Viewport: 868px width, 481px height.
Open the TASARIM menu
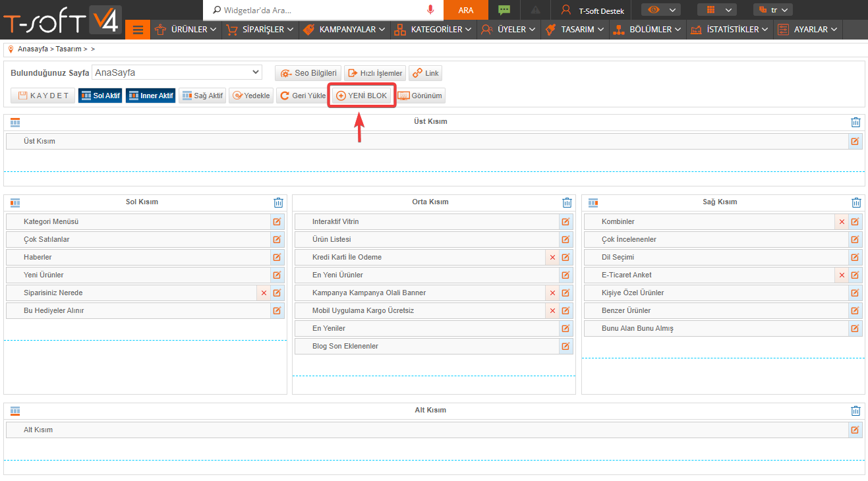(575, 30)
